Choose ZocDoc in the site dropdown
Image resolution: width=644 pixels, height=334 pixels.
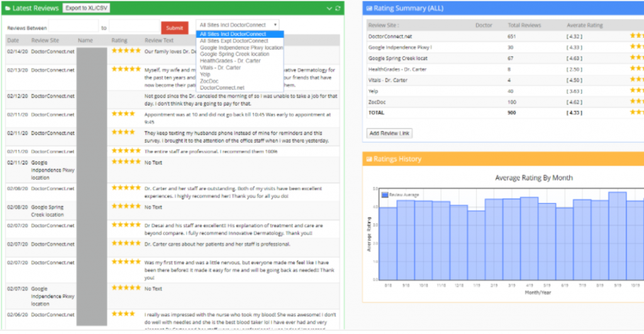(x=240, y=81)
